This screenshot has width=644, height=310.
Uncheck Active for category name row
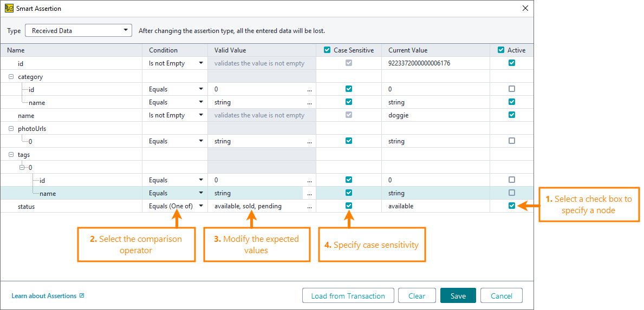point(511,102)
